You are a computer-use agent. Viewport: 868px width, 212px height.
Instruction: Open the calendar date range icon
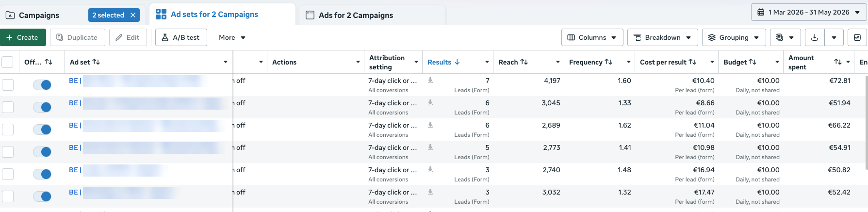[x=761, y=12]
